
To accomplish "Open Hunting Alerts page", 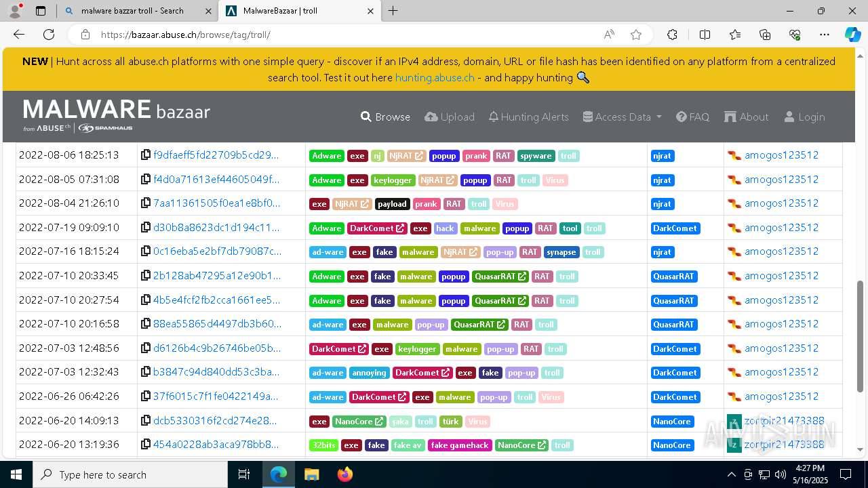I will click(528, 117).
